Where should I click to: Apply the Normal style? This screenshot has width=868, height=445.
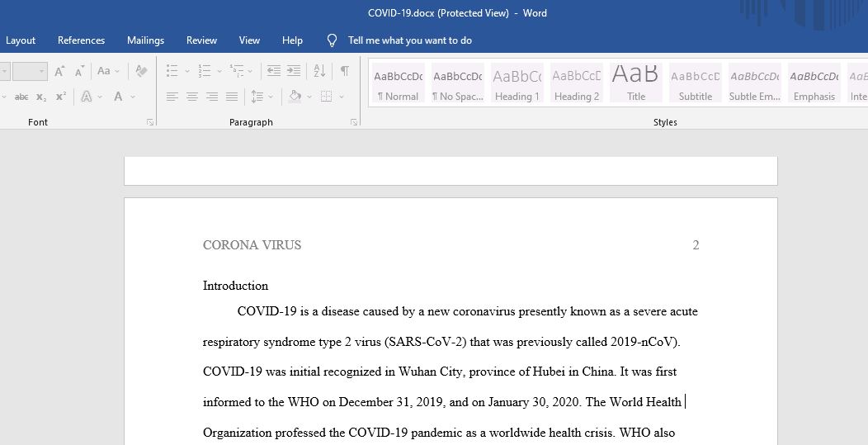pyautogui.click(x=398, y=83)
